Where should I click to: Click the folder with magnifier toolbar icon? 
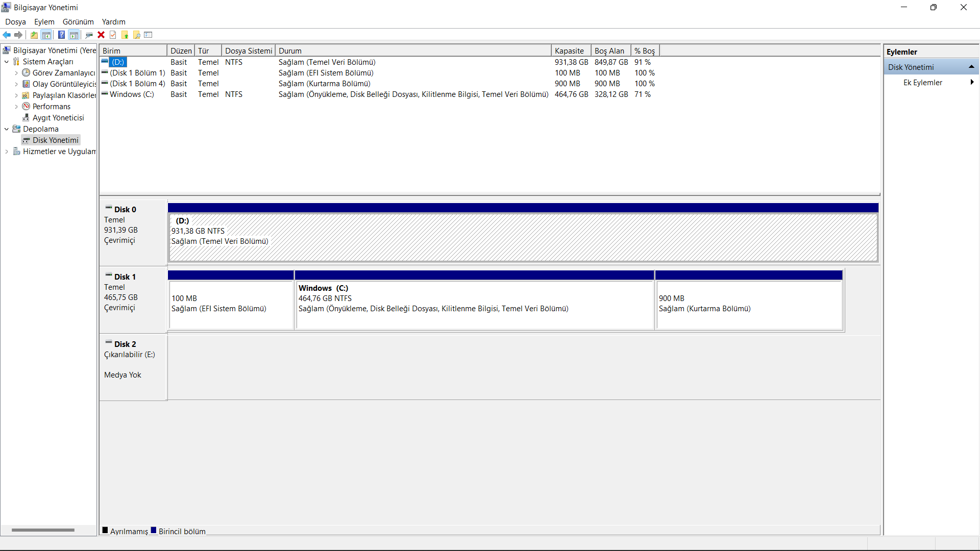pyautogui.click(x=137, y=35)
